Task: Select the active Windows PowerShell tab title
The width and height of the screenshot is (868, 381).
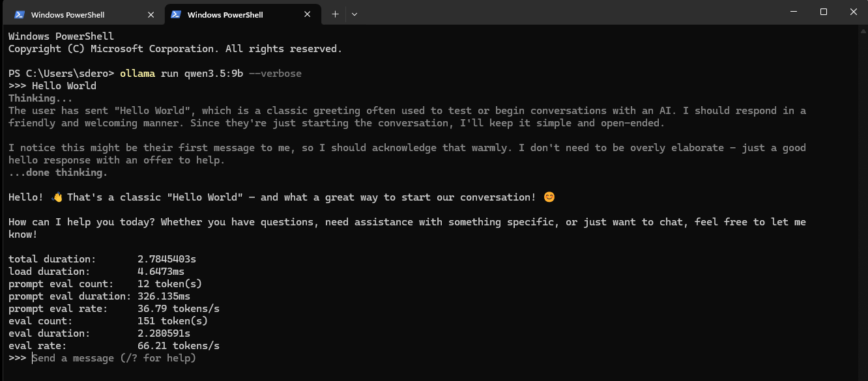Action: 225,14
